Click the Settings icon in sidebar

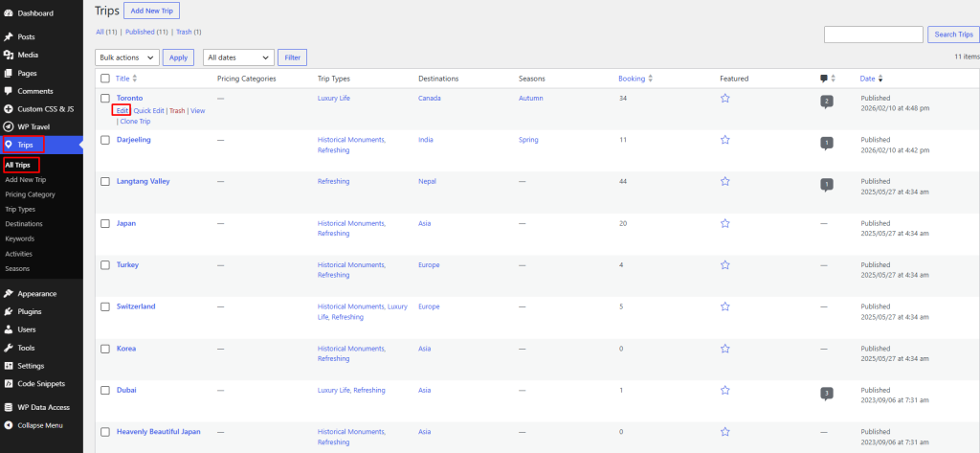tap(9, 366)
